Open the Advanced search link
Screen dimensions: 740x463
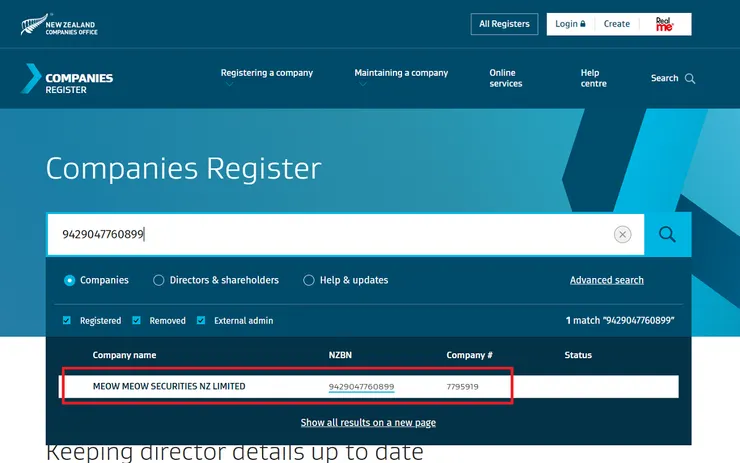(606, 280)
